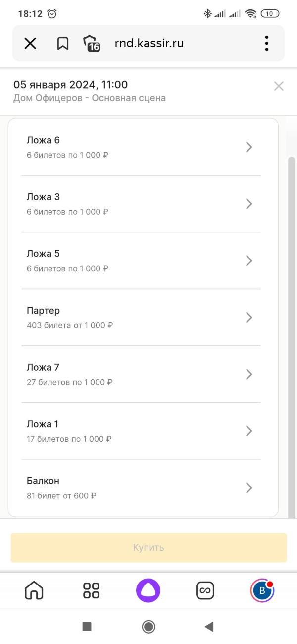Dismiss the event date panel
Image resolution: width=297 pixels, height=644 pixels.
click(279, 86)
